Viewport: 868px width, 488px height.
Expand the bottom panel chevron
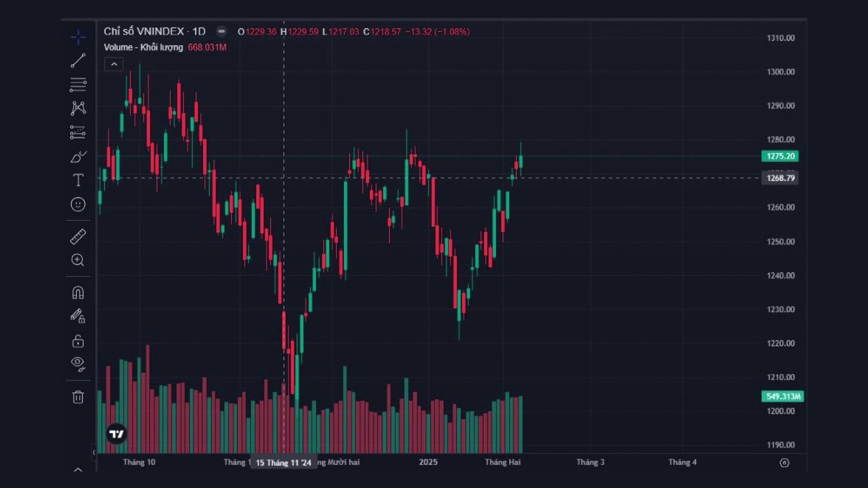coord(78,470)
